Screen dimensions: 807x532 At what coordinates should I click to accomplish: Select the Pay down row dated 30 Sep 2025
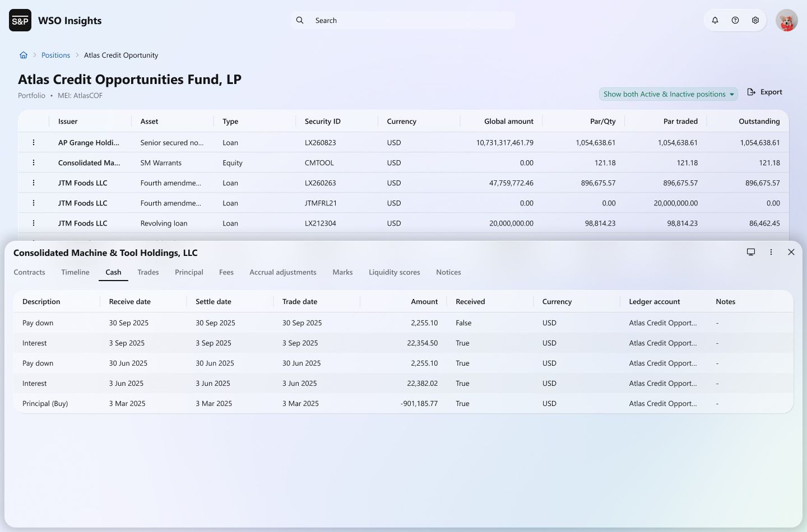point(403,323)
